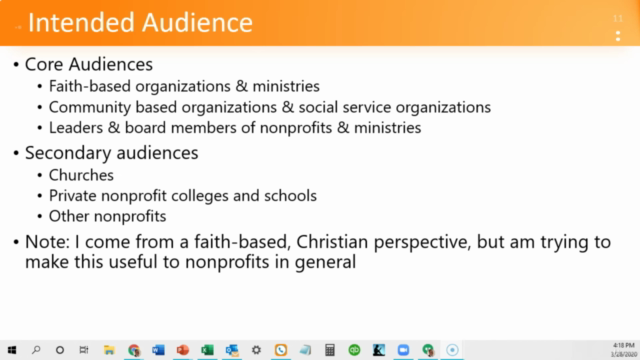Click 'Secondary audiences' bullet text
Viewport: 640px width, 360px height.
(x=111, y=153)
